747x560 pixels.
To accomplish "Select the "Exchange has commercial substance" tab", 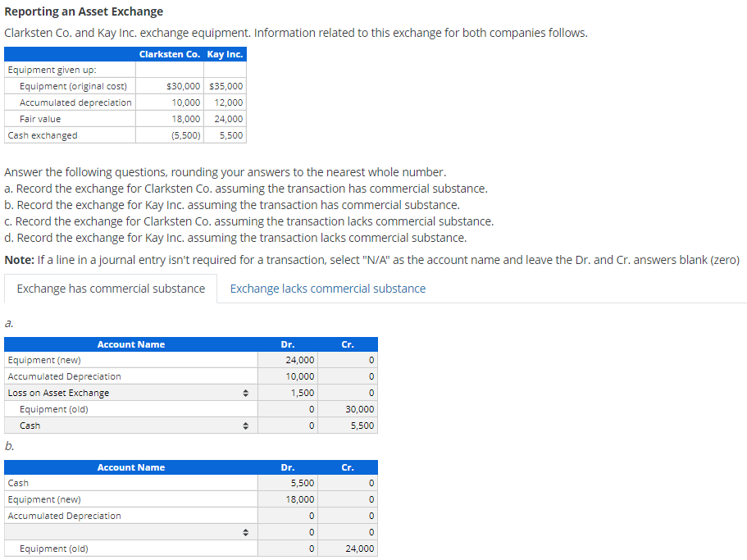I will pyautogui.click(x=109, y=289).
